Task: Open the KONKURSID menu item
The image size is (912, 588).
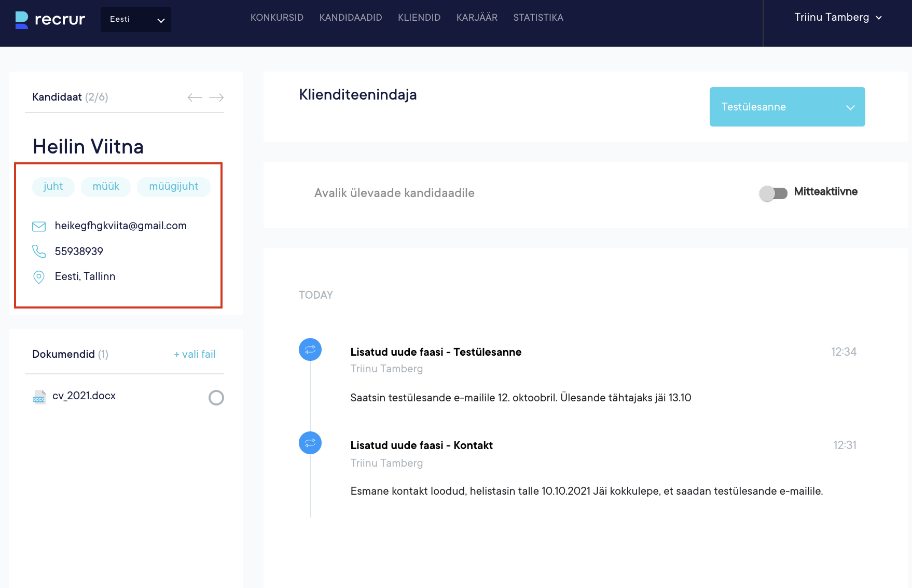Action: click(277, 18)
